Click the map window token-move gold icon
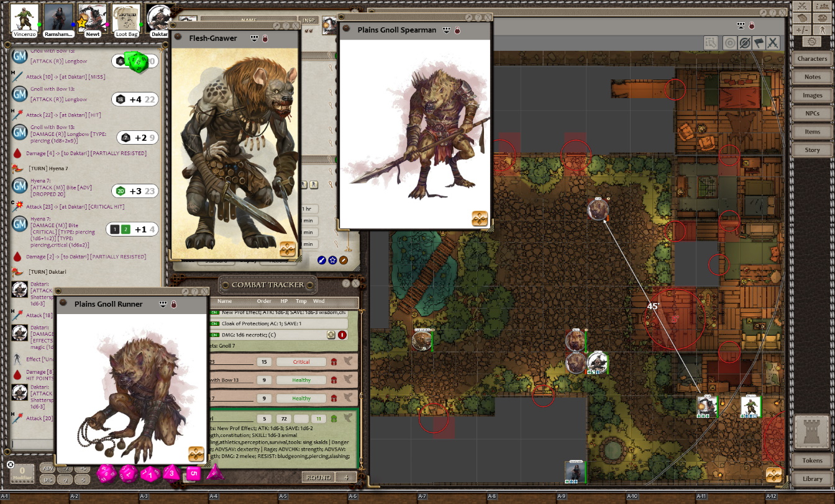The height and width of the screenshot is (504, 835). [x=773, y=475]
